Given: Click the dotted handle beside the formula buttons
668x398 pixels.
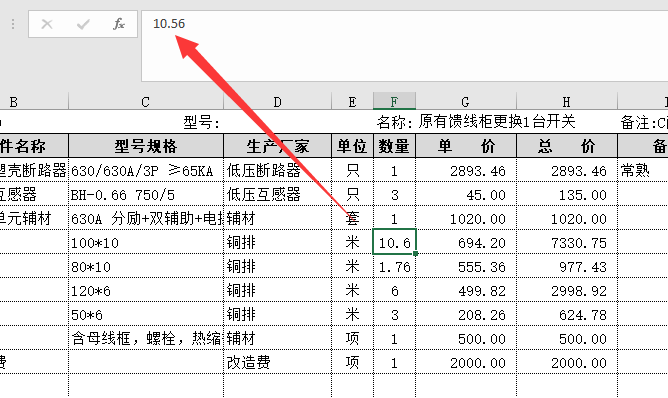Looking at the screenshot, I should coord(13,24).
